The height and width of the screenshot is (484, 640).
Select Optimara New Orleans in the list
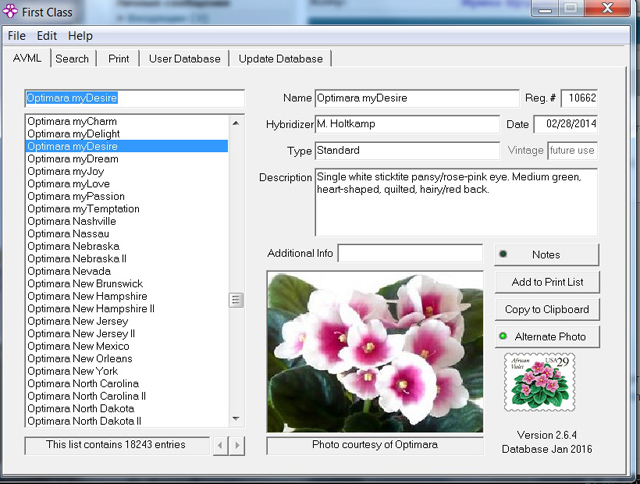127,358
